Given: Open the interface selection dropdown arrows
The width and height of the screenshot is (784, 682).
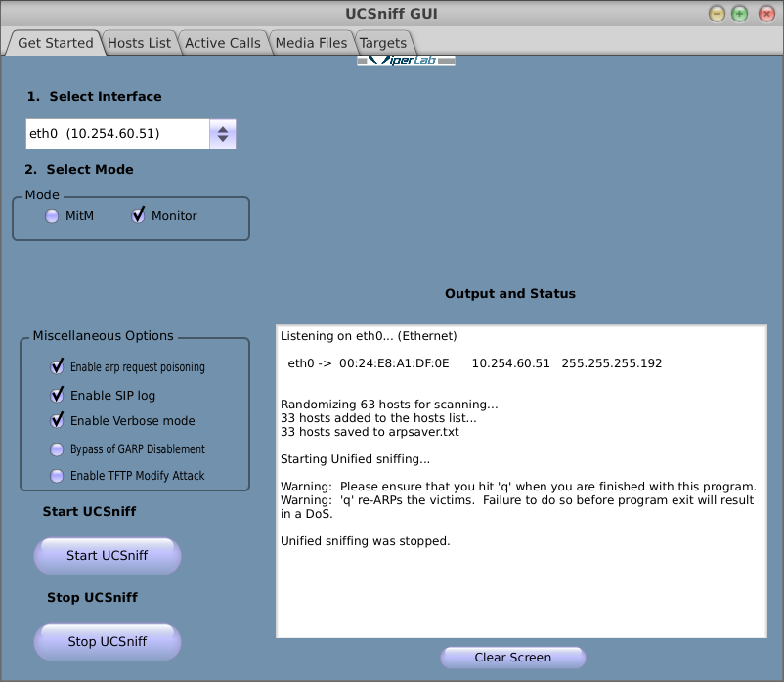Looking at the screenshot, I should (223, 134).
